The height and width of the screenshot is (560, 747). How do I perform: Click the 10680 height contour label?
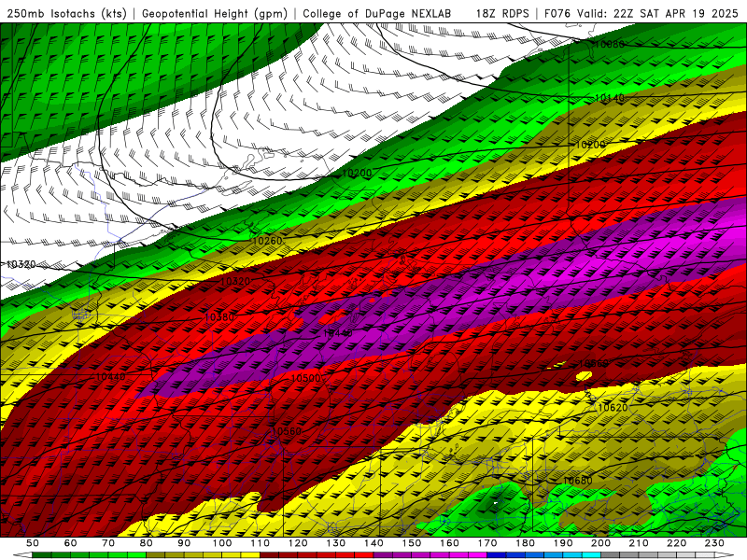pyautogui.click(x=577, y=481)
